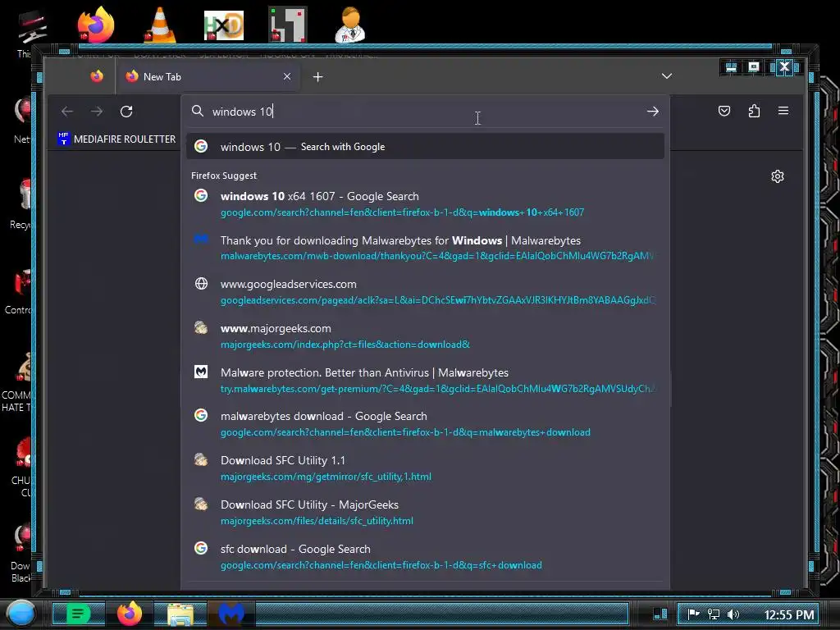Click the address bar containing windows 10

[426, 112]
